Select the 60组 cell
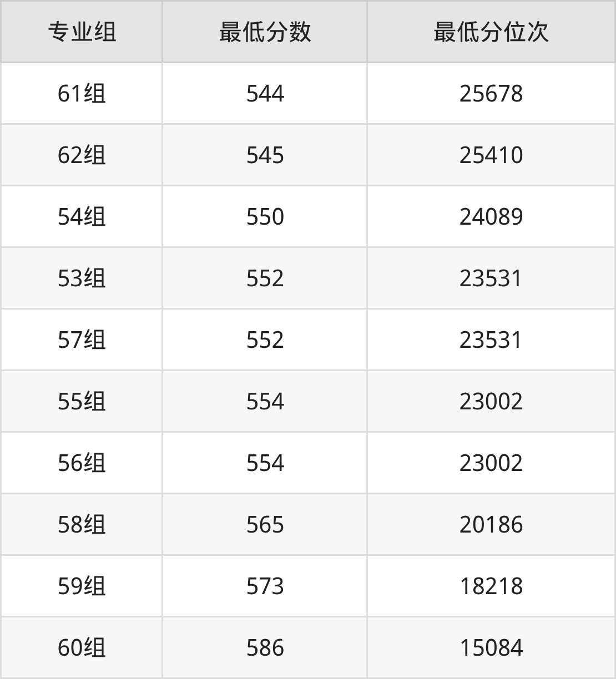 82,647
